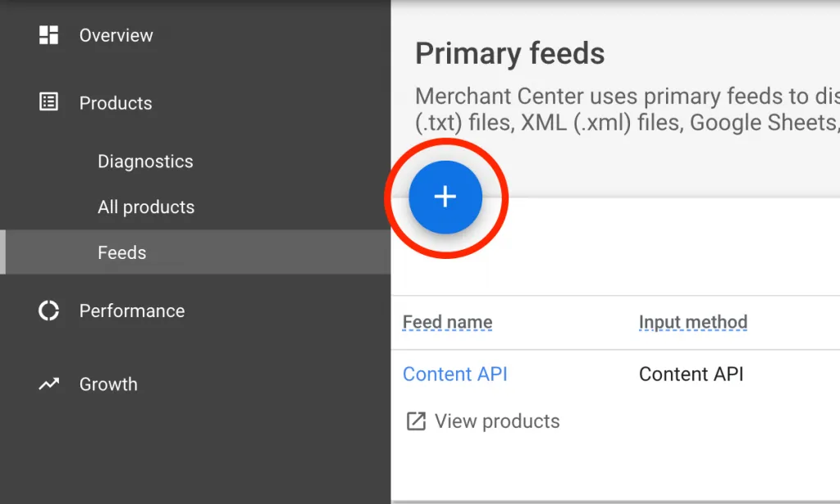Click the blue plus add feed button
This screenshot has width=840, height=504.
pyautogui.click(x=445, y=197)
